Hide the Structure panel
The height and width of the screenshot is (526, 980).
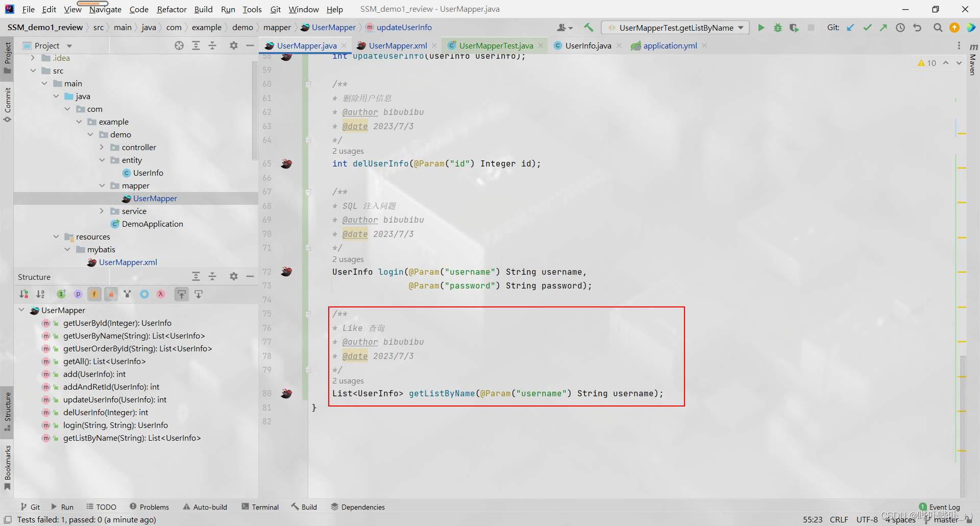tap(250, 276)
